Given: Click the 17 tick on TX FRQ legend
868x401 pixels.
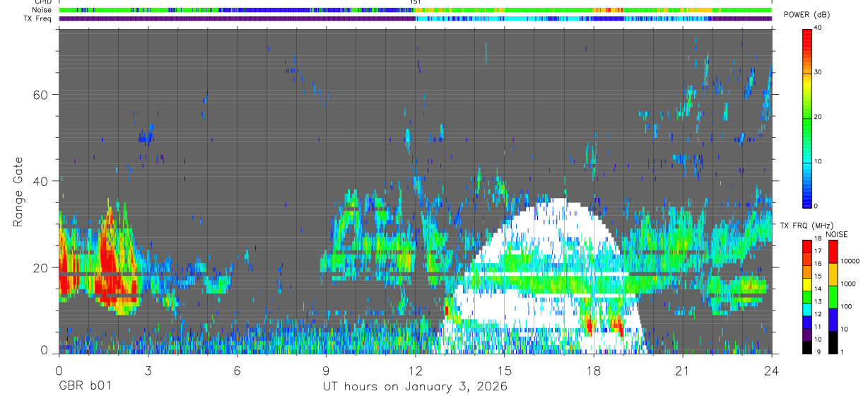Looking at the screenshot, I should pos(819,250).
